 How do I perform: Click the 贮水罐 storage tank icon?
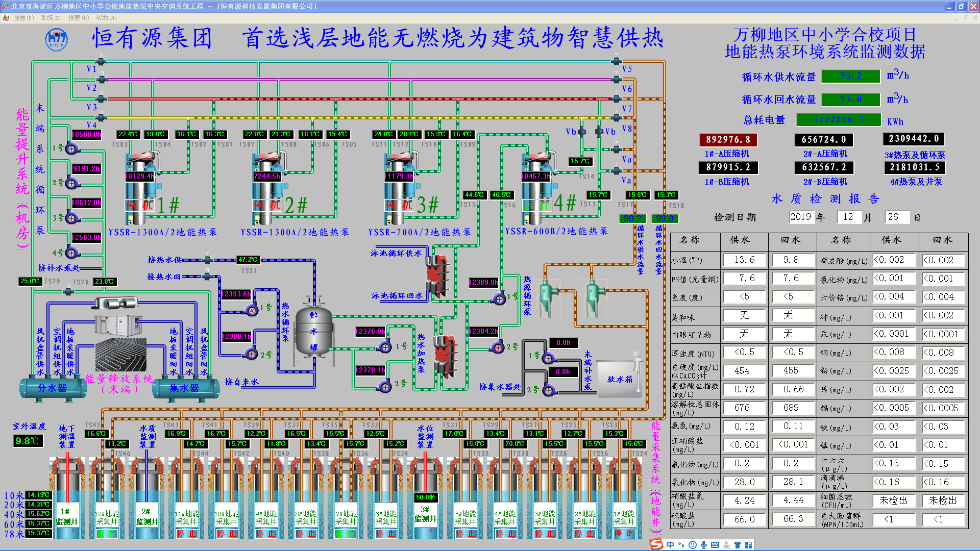[x=313, y=331]
